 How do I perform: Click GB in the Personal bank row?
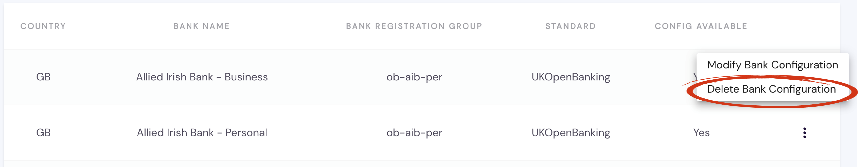pos(43,133)
